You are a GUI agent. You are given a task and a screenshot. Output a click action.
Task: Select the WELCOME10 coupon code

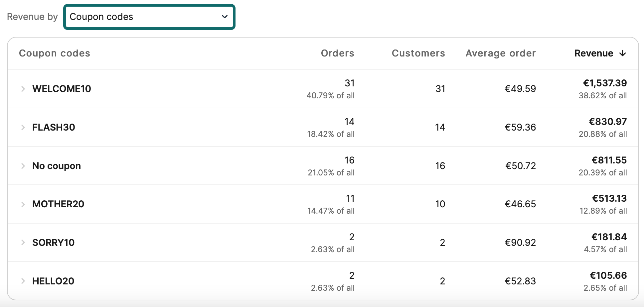(62, 89)
